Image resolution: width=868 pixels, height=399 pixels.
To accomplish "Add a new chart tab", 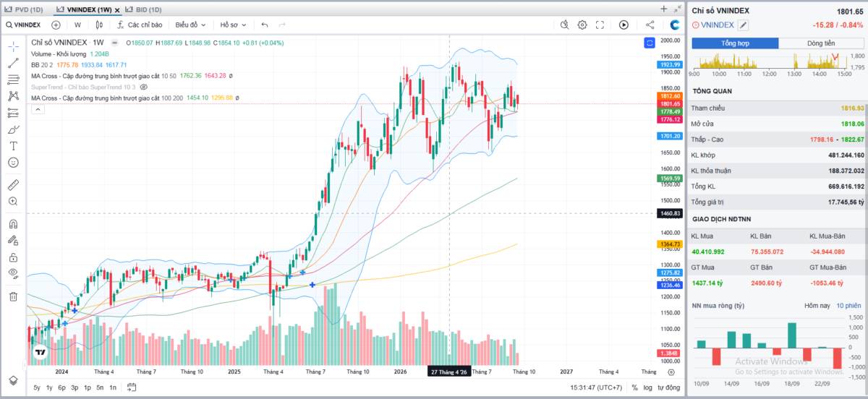I will [663, 9].
